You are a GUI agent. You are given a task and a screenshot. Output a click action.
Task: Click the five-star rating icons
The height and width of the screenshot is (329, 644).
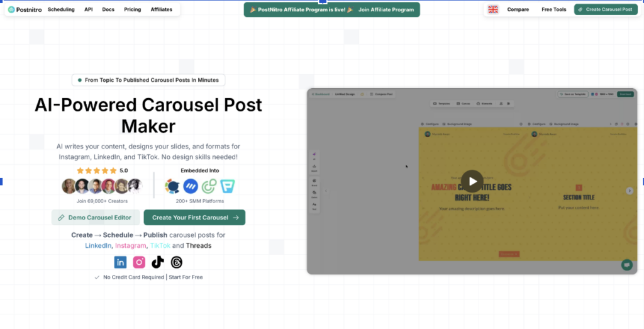(96, 170)
